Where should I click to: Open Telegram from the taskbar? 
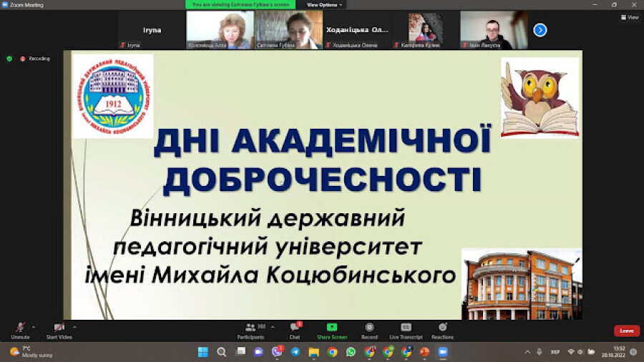[296, 352]
